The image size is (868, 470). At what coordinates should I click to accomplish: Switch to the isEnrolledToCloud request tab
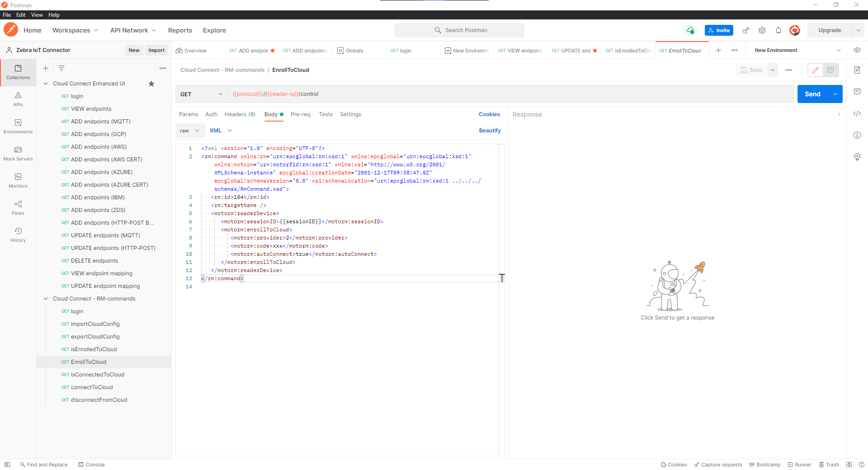click(628, 51)
